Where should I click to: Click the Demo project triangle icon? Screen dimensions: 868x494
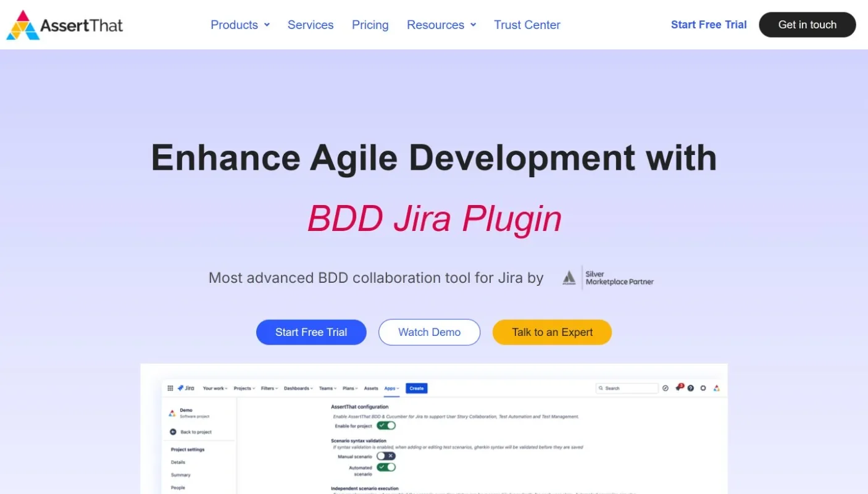click(172, 412)
